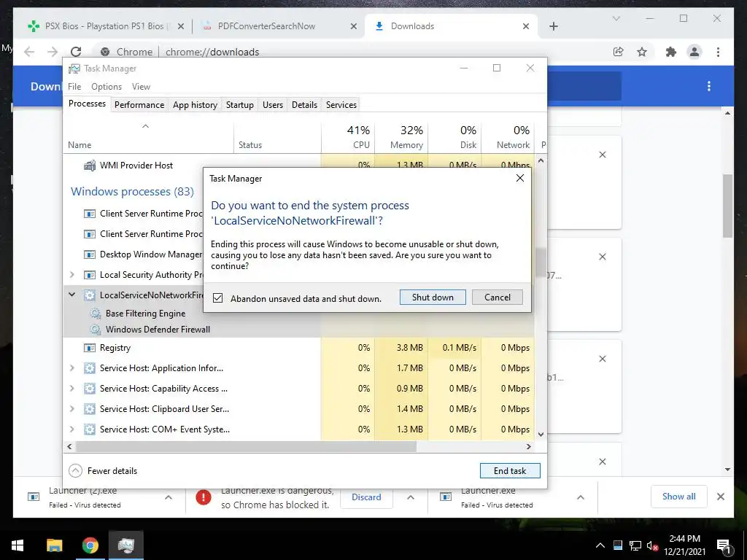Collapse the LocalServiceNoNetworkFirewall group
Screen dimensions: 747x560
pos(72,295)
